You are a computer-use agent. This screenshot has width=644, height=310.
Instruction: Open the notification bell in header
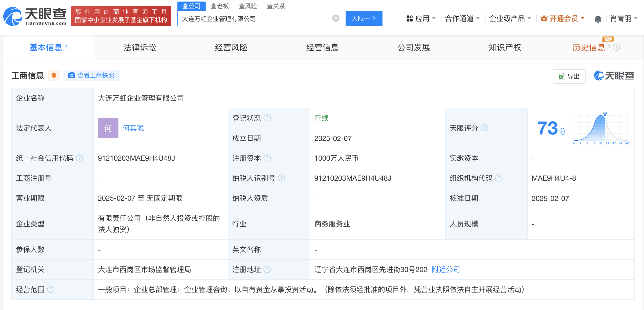(598, 19)
